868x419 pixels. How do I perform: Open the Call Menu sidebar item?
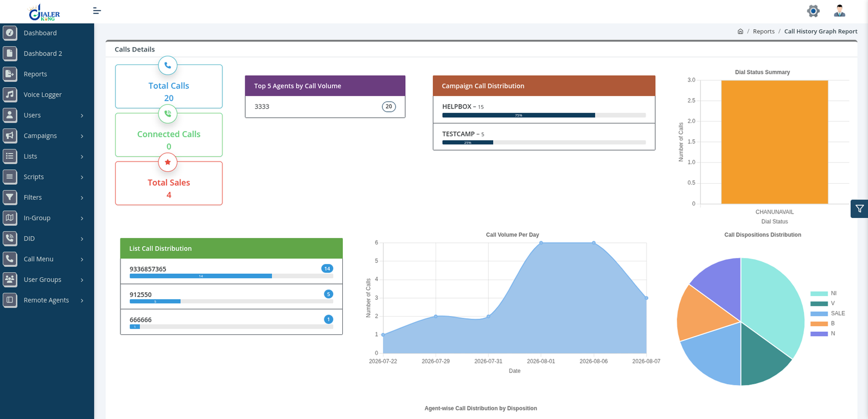[39, 259]
